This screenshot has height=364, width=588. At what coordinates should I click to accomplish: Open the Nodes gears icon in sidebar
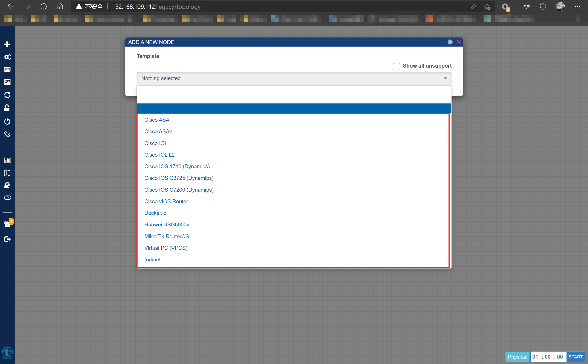point(7,57)
